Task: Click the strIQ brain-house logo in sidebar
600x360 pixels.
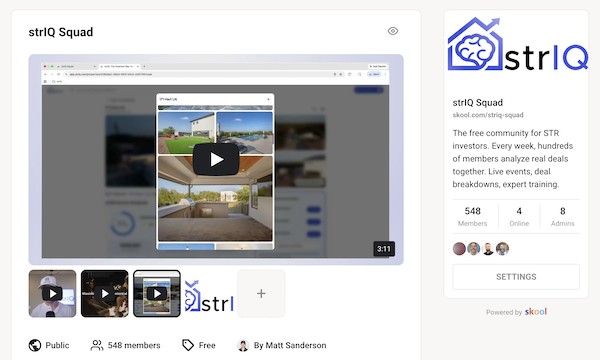Action: coord(518,44)
